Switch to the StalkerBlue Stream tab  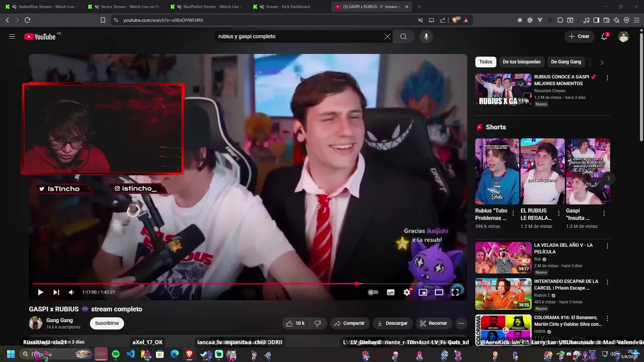(x=41, y=7)
